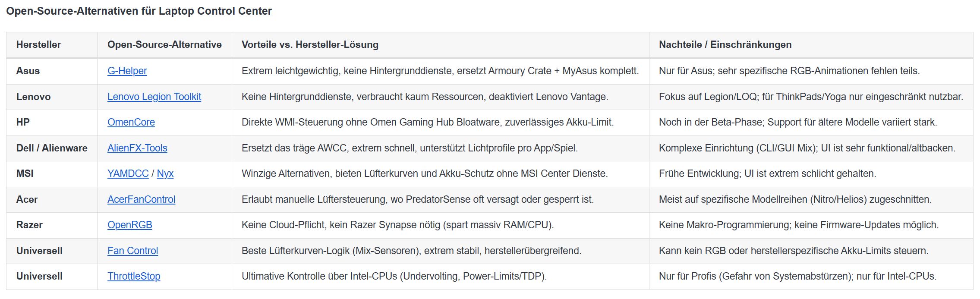Screen dimensions: 980x299
Task: Click the Vorteile vs. Hersteller-Lösung header
Action: pos(310,44)
